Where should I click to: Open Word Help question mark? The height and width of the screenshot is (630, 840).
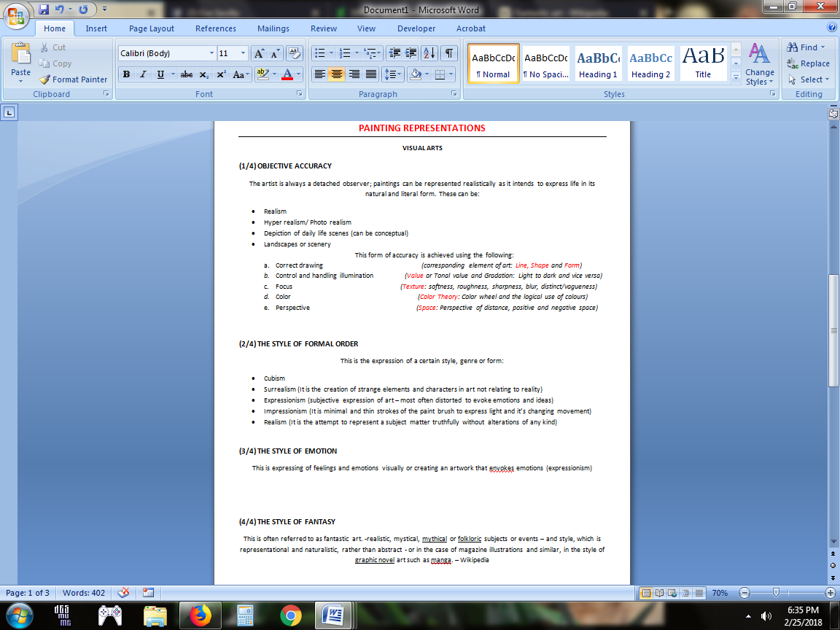coord(831,28)
